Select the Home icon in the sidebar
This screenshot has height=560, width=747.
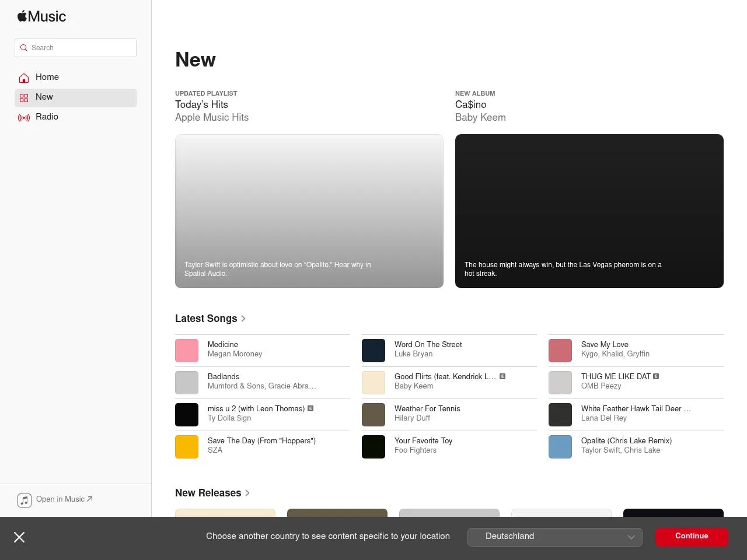pos(24,78)
